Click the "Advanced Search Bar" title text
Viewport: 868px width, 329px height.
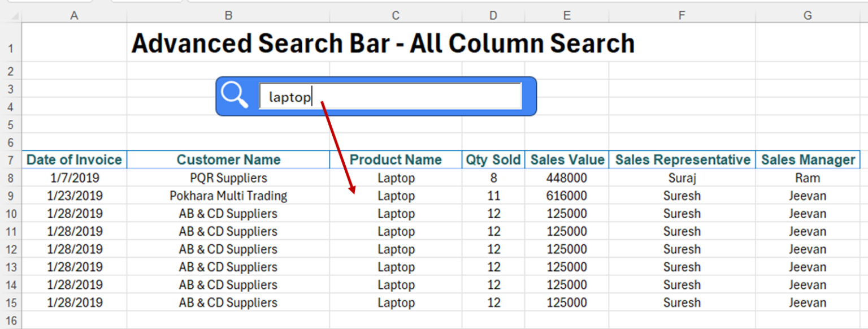(x=383, y=44)
